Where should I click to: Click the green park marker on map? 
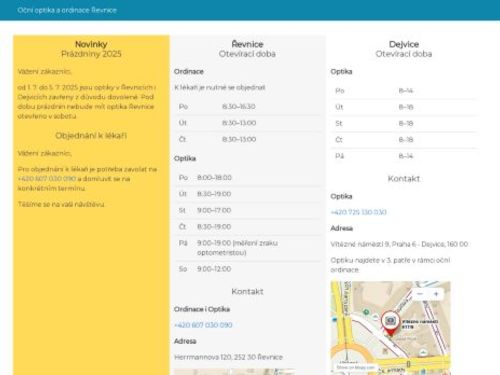point(366,312)
